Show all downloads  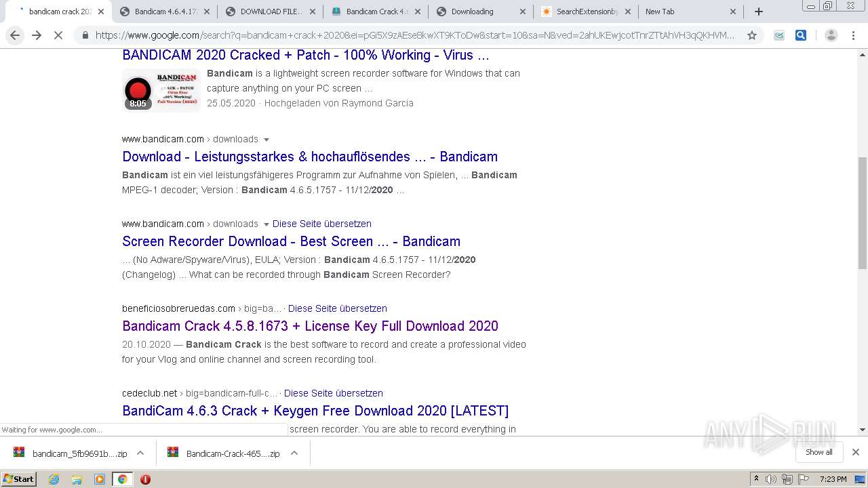pyautogui.click(x=818, y=452)
